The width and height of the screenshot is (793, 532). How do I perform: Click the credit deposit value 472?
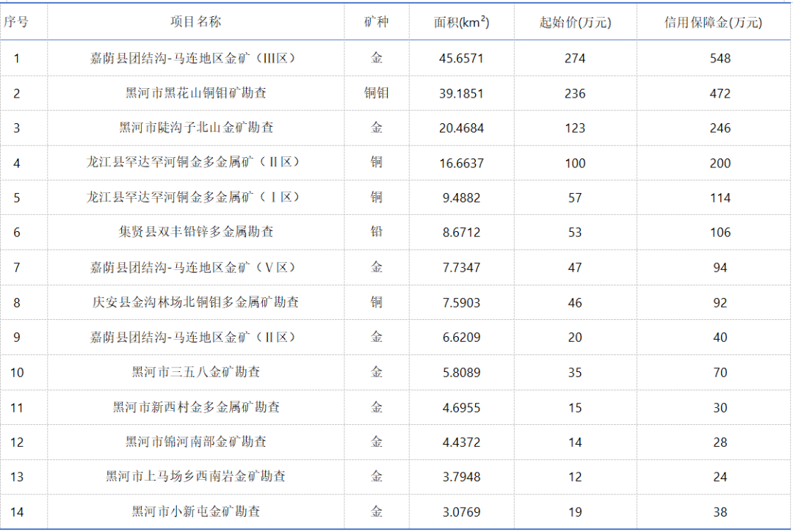[720, 93]
